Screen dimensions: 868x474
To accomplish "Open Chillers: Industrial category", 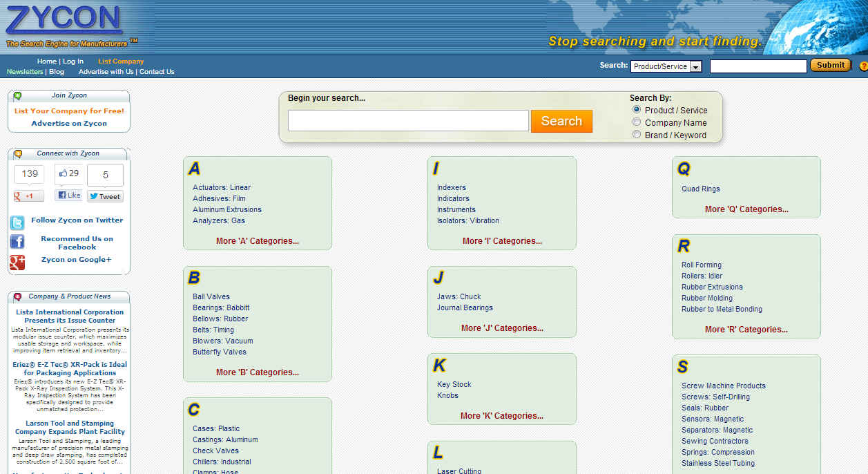I will point(222,462).
